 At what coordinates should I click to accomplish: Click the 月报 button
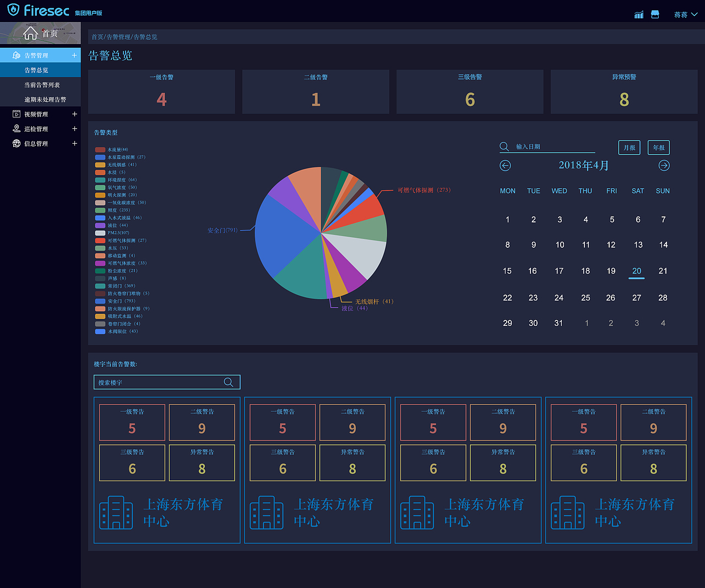click(x=630, y=148)
